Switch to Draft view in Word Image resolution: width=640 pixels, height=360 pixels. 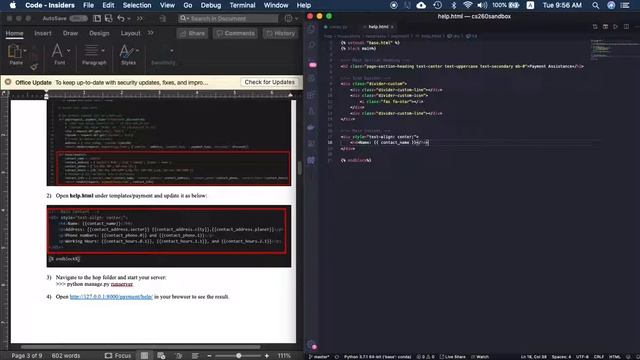pyautogui.click(x=195, y=356)
